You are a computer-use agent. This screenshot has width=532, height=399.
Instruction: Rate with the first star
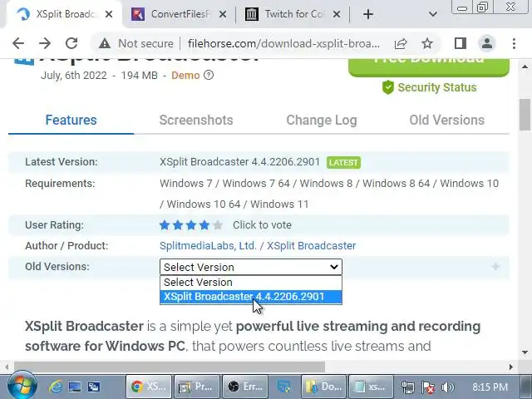click(x=165, y=225)
